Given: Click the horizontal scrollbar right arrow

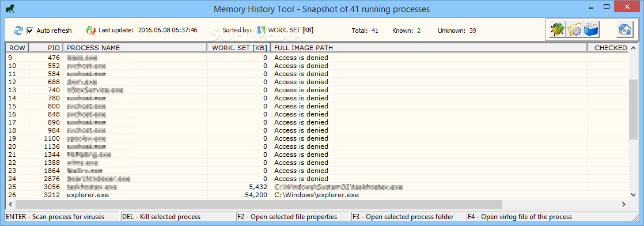Looking at the screenshot, I should pos(624,204).
